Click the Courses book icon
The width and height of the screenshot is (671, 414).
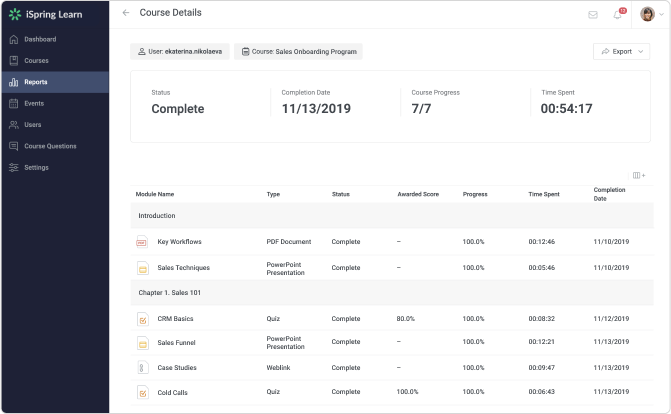tap(14, 61)
